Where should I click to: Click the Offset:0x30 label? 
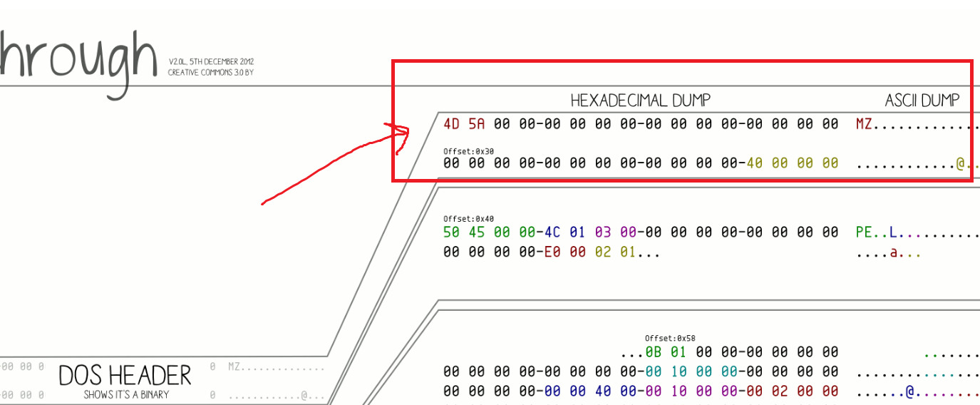pyautogui.click(x=468, y=151)
